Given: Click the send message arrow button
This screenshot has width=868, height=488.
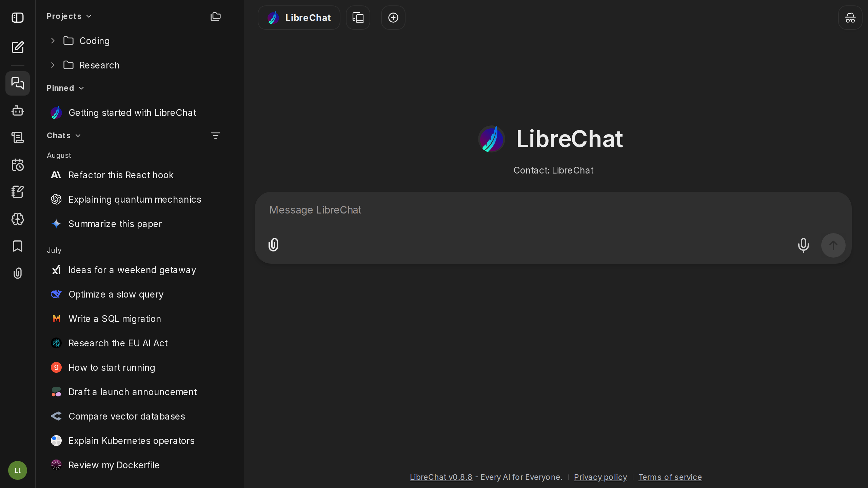Looking at the screenshot, I should pos(833,245).
